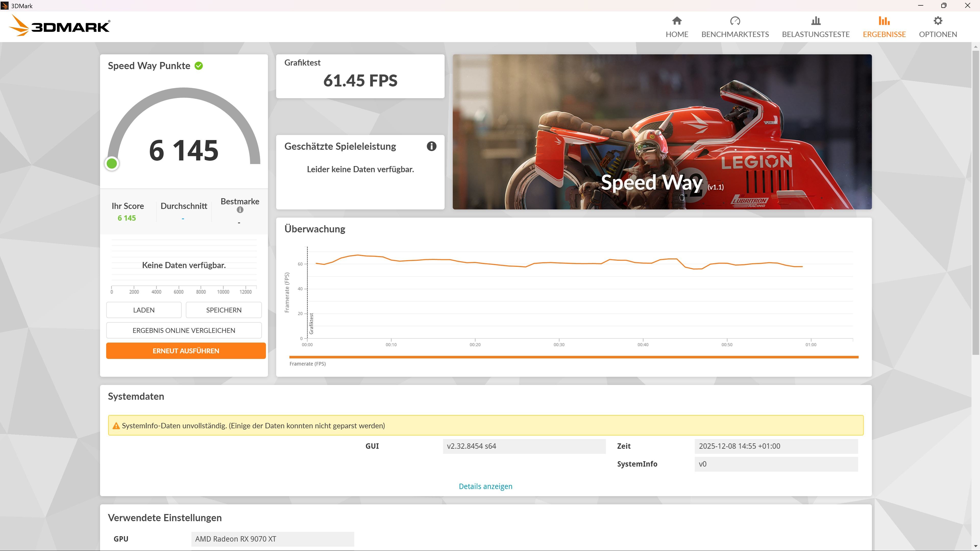Open the Optionen gear icon
980x551 pixels.
(938, 20)
